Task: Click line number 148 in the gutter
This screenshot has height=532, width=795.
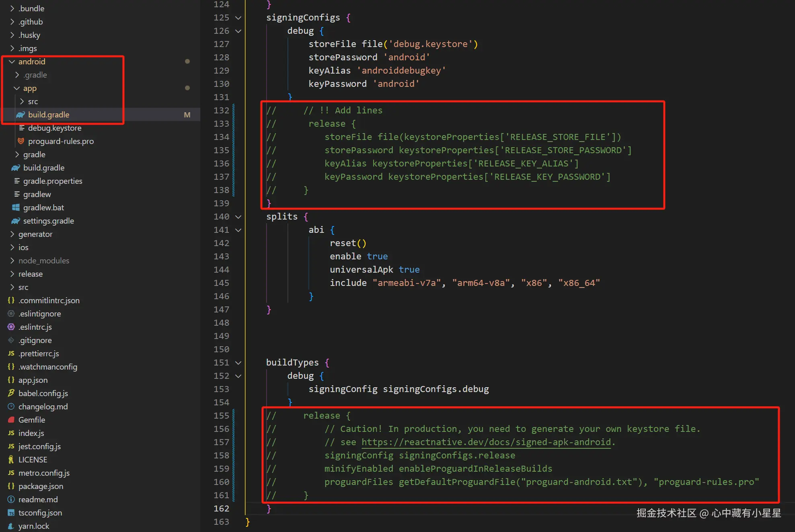Action: [x=221, y=323]
